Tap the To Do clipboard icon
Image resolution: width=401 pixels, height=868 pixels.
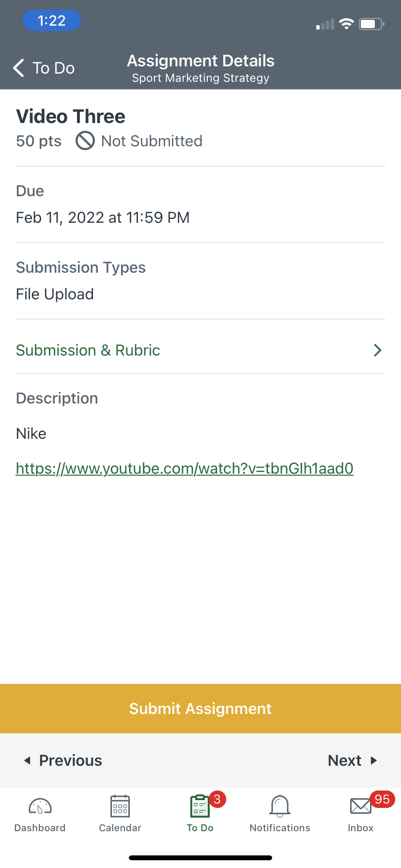pyautogui.click(x=200, y=806)
